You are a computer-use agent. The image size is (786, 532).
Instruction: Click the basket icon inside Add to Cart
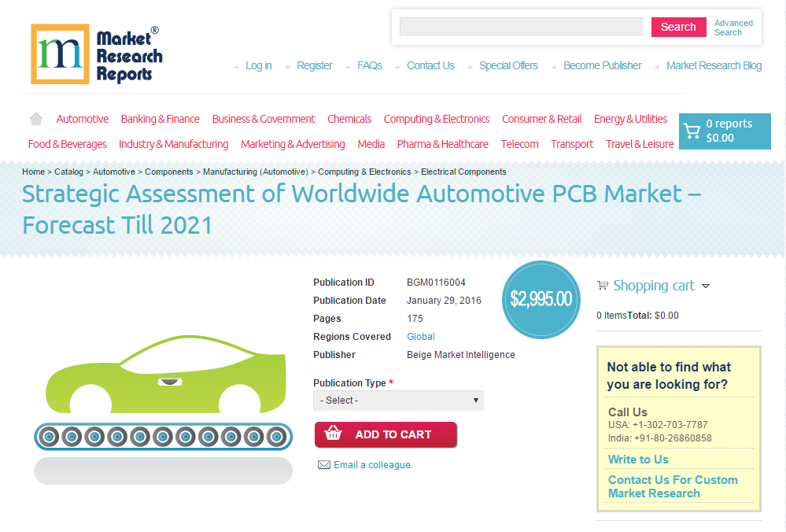click(x=334, y=434)
